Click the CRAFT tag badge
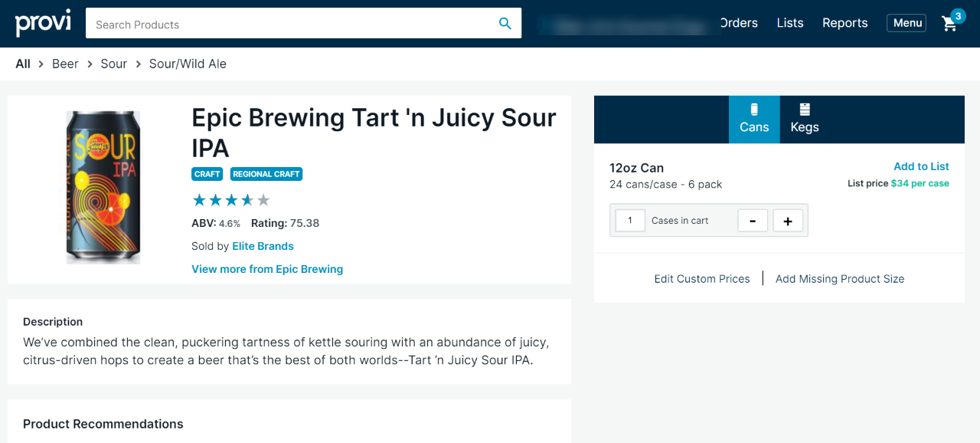The image size is (980, 443). 207,174
